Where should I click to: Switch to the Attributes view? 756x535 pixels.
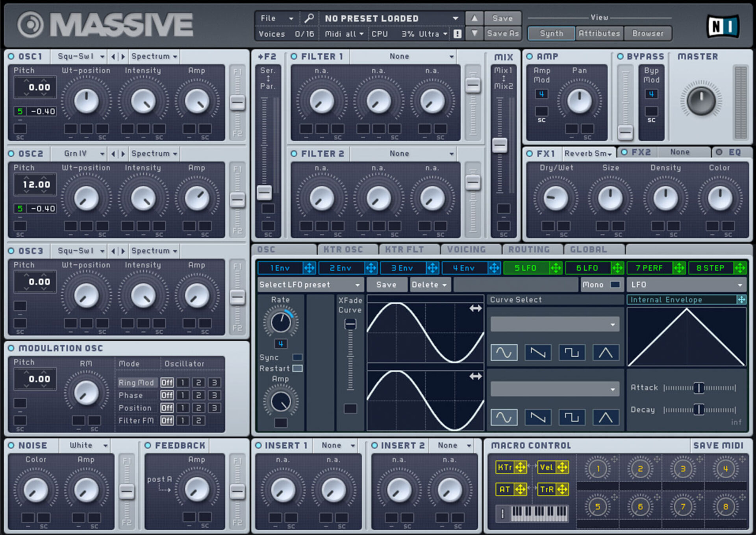[599, 33]
